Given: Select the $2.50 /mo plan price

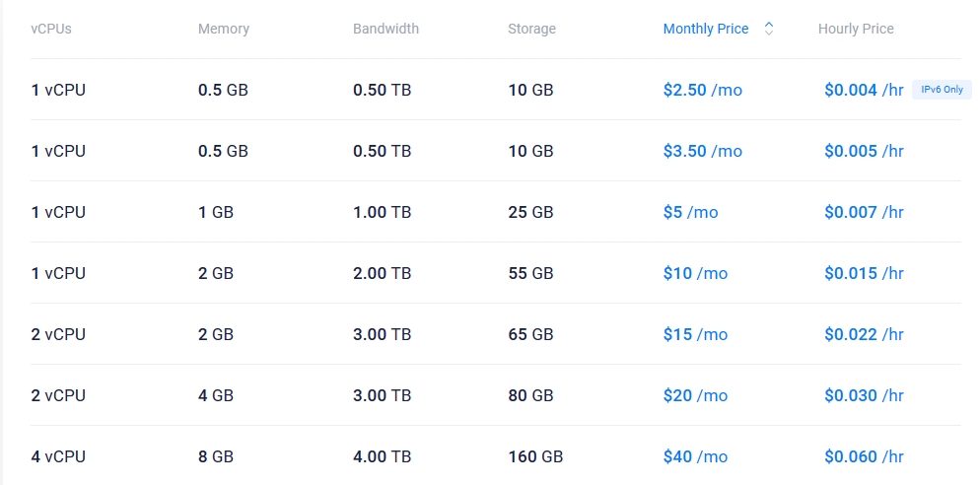Looking at the screenshot, I should pyautogui.click(x=702, y=90).
